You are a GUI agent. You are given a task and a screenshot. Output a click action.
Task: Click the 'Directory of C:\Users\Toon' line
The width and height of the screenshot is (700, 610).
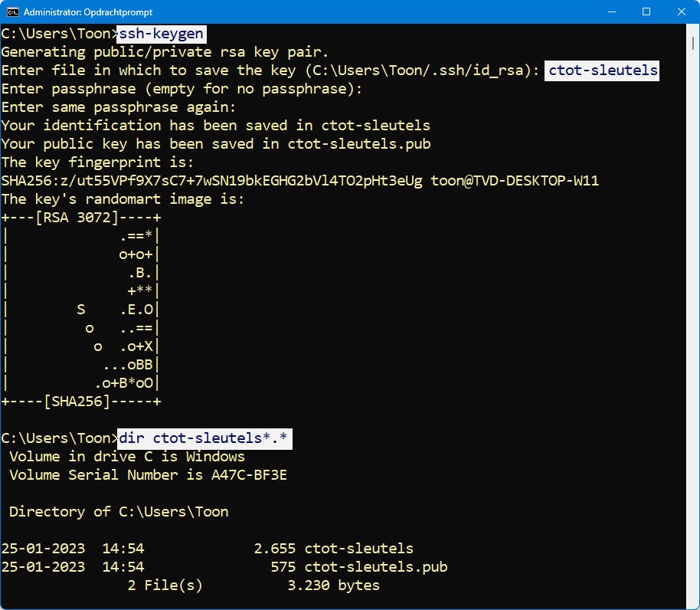pos(119,512)
